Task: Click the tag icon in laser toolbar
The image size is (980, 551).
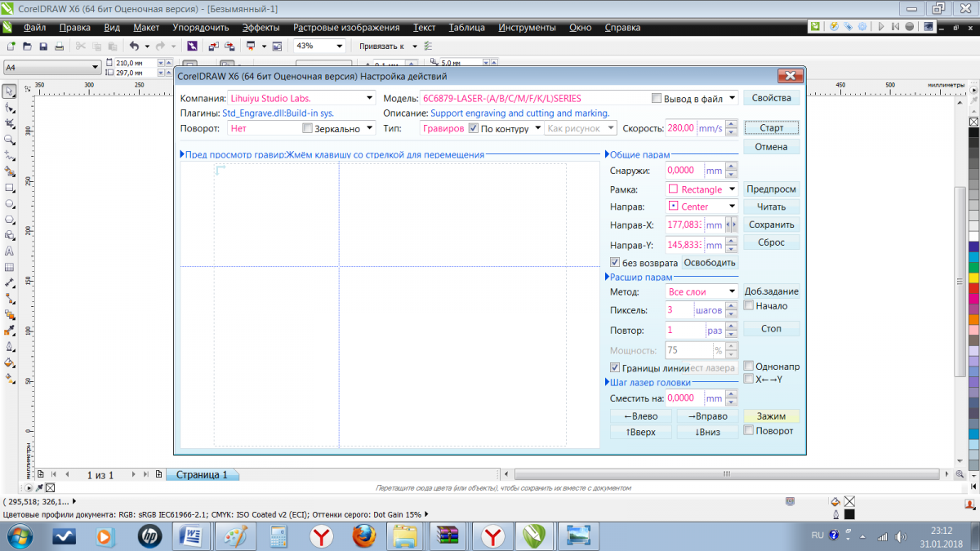Action: [x=849, y=27]
